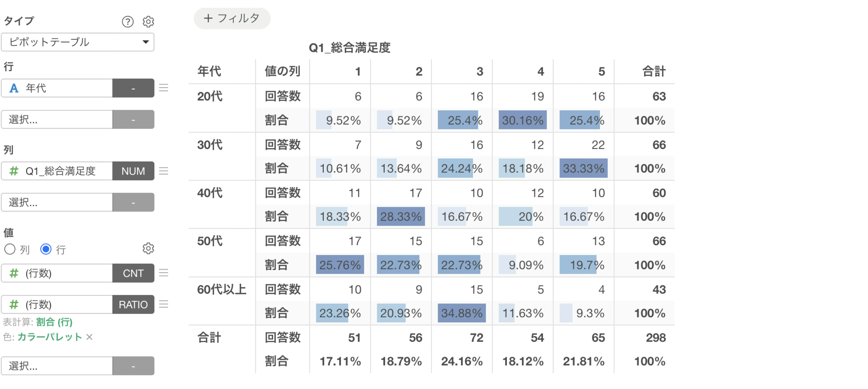The width and height of the screenshot is (868, 389).
Task: Open the NUM function dropdown
Action: pos(133,171)
